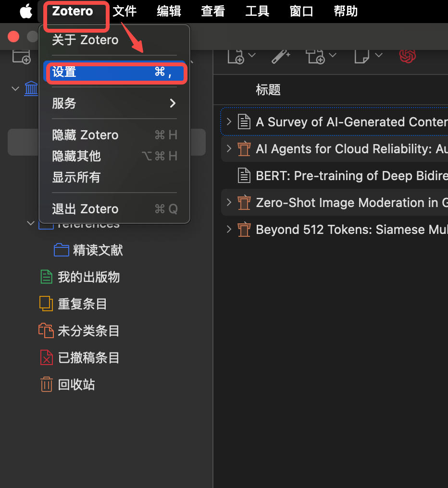This screenshot has height=488, width=448.
Task: Click the new note toolbar icon
Action: point(361,57)
